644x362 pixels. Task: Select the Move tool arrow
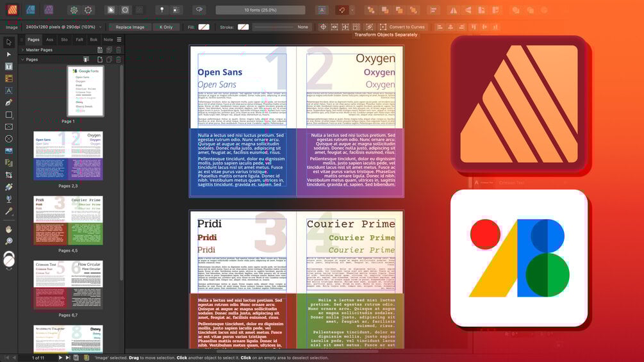click(x=8, y=42)
